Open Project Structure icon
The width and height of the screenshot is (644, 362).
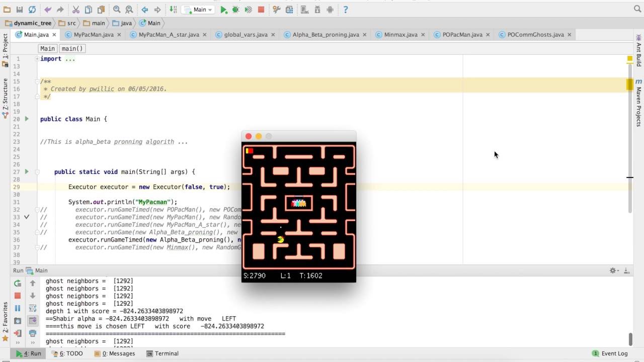pyautogui.click(x=289, y=10)
